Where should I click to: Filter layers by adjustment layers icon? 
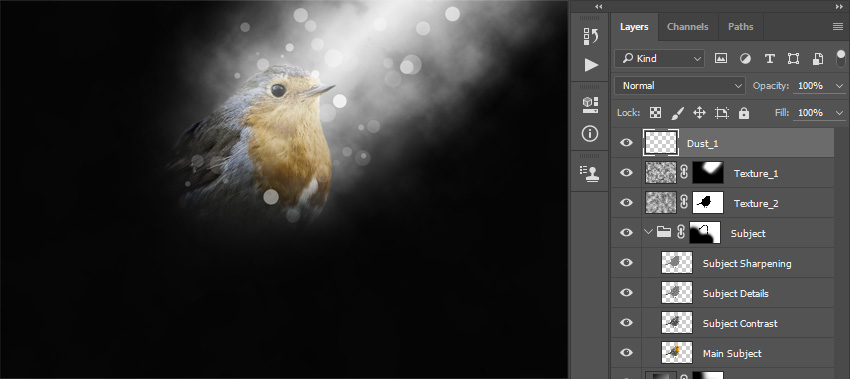(745, 59)
